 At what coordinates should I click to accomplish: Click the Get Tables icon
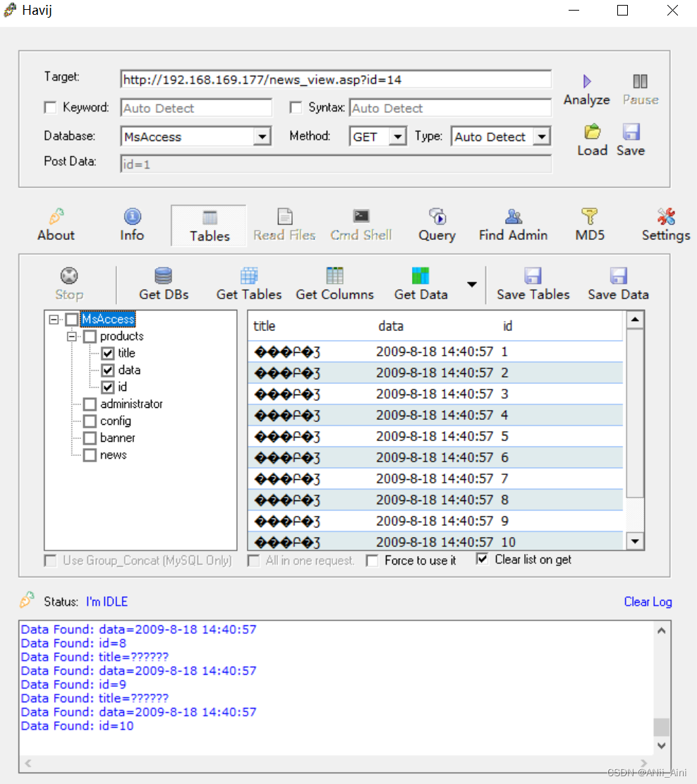point(249,275)
